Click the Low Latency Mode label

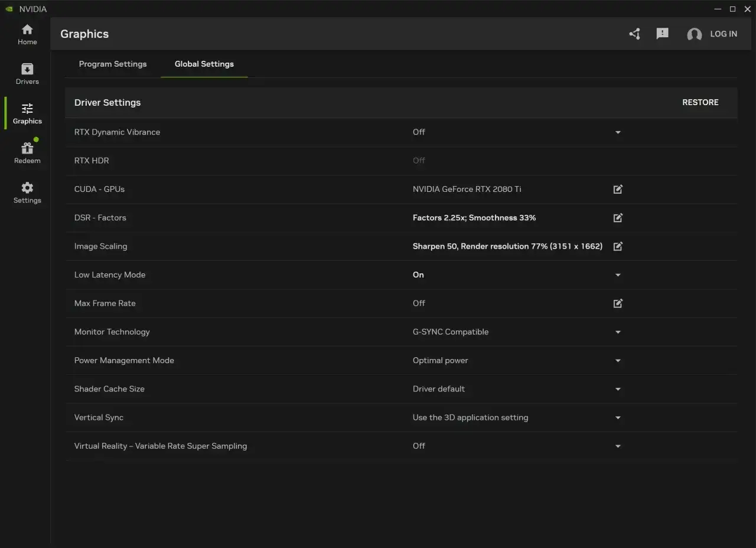(x=110, y=275)
